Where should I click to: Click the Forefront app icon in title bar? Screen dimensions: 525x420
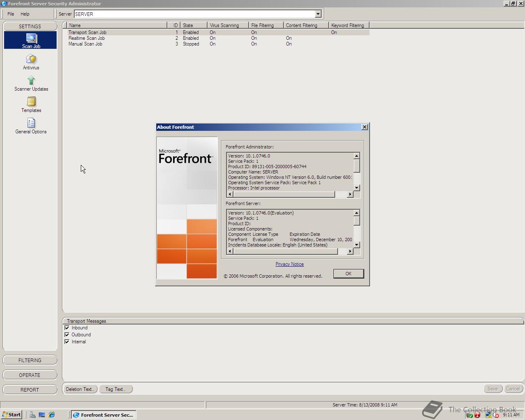[4, 4]
